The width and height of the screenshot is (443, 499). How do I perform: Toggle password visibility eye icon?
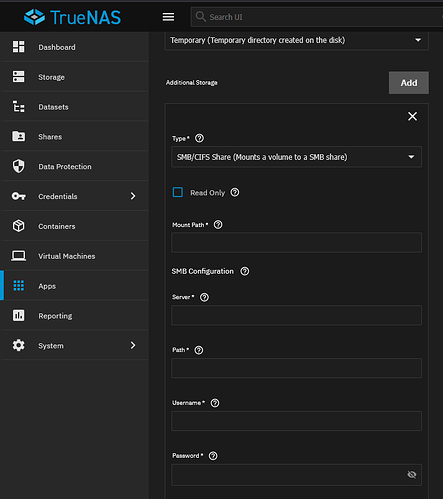point(412,474)
